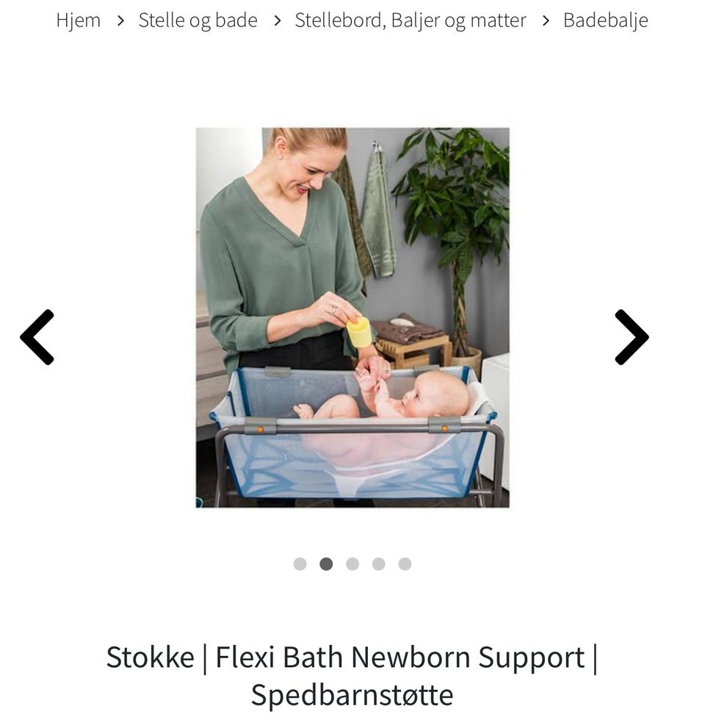The height and width of the screenshot is (728, 705).
Task: Open the Flexi Bath product photo
Action: [x=352, y=317]
